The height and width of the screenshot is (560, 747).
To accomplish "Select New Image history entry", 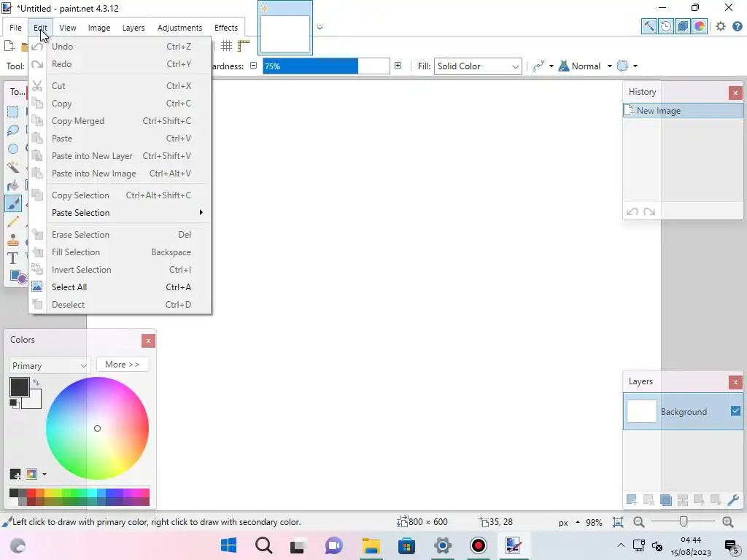I will pos(683,111).
